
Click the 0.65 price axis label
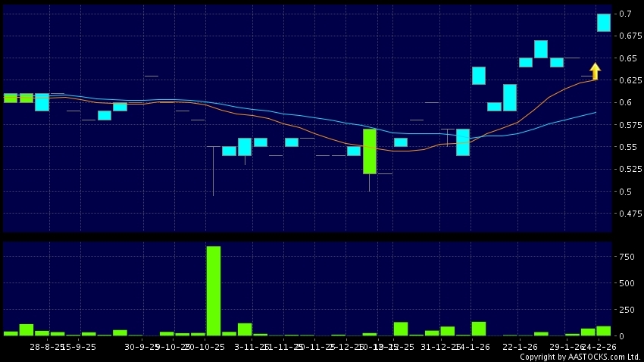(x=627, y=58)
